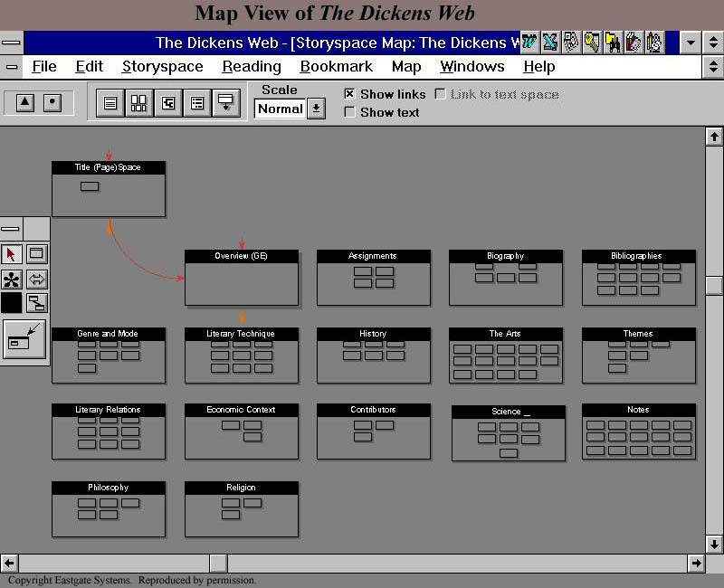
Task: Click the horizontal scrollbar right arrow
Action: pyautogui.click(x=696, y=563)
